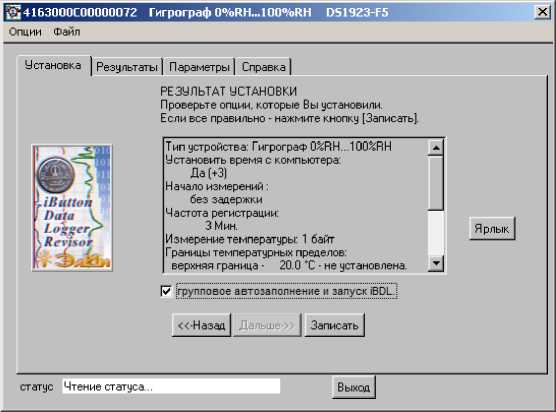
Task: Select the value 'без задержки'
Action: click(x=226, y=199)
